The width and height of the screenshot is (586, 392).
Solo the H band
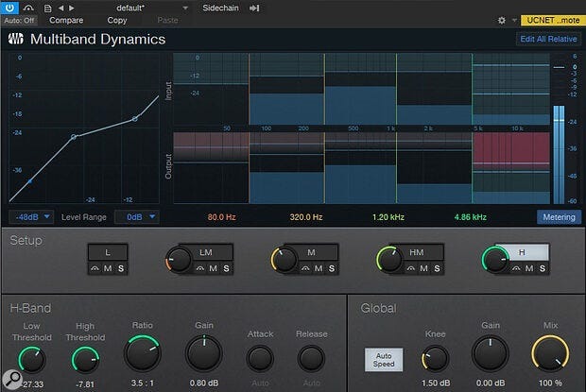[x=543, y=269]
